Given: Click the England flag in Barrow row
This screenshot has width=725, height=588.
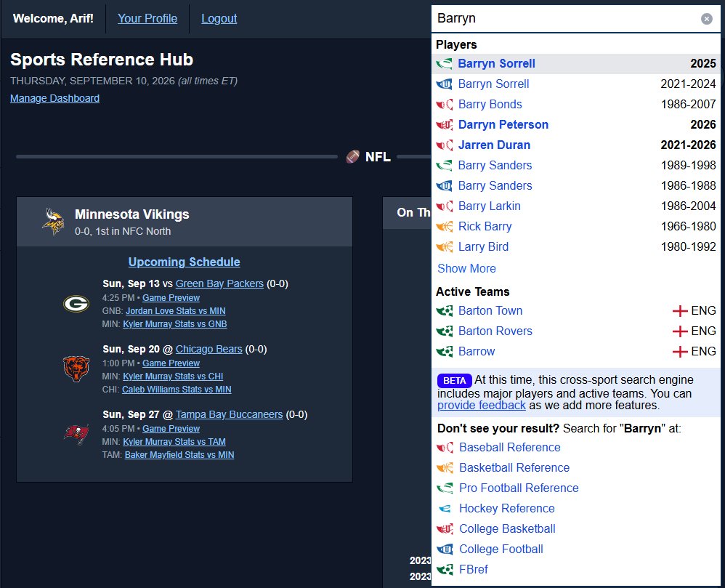Looking at the screenshot, I should click(x=680, y=352).
